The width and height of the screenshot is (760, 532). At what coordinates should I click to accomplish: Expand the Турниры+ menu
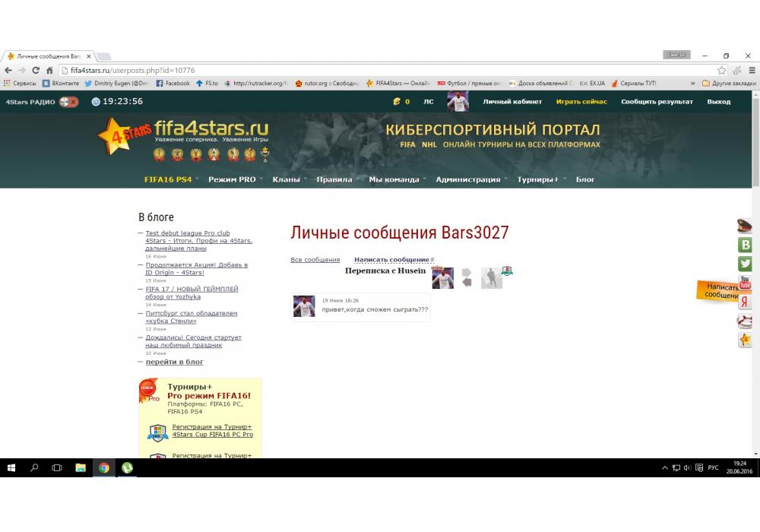541,179
